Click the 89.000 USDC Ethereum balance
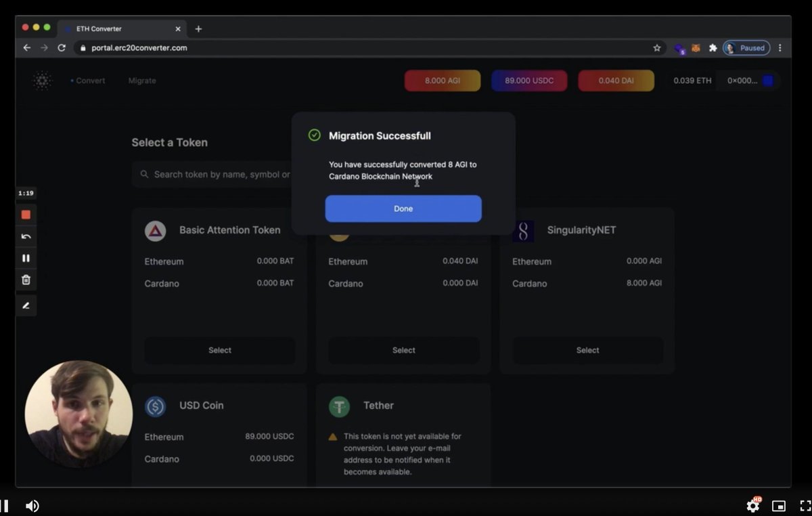Image resolution: width=812 pixels, height=516 pixels. coord(269,437)
